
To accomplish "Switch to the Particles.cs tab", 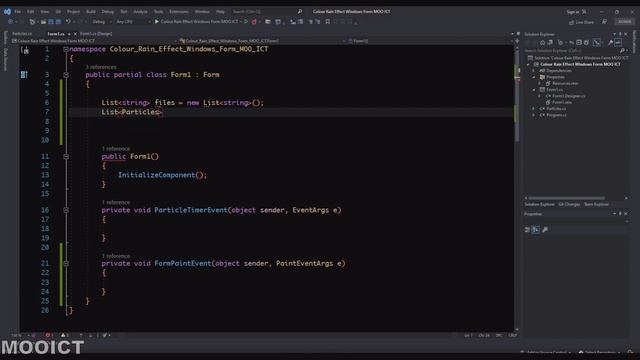I will point(22,34).
